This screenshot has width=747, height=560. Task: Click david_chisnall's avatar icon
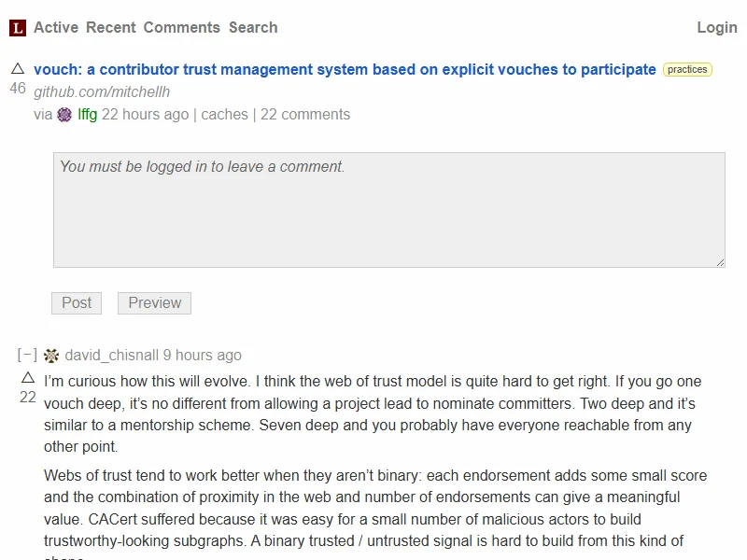pos(51,356)
